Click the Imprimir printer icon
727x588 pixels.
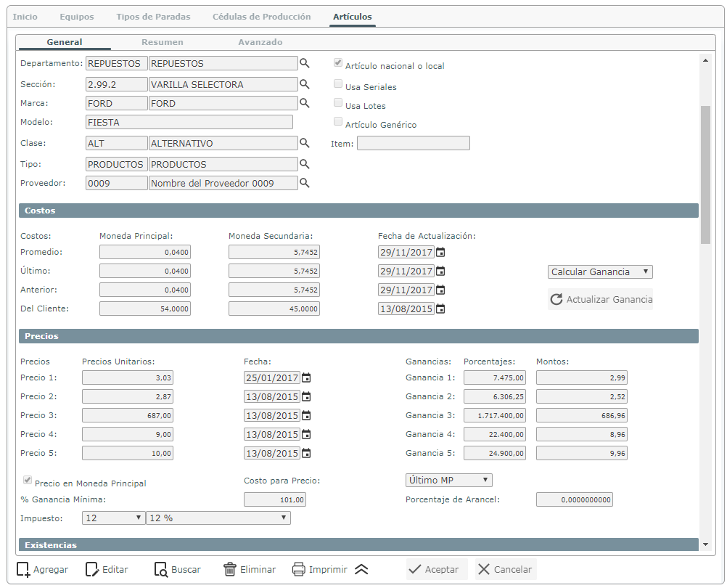coord(299,569)
